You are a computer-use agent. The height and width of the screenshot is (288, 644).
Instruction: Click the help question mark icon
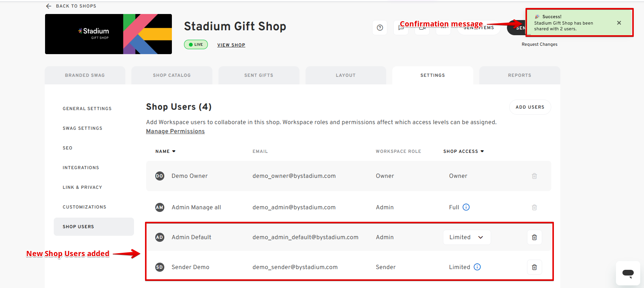[x=380, y=28]
